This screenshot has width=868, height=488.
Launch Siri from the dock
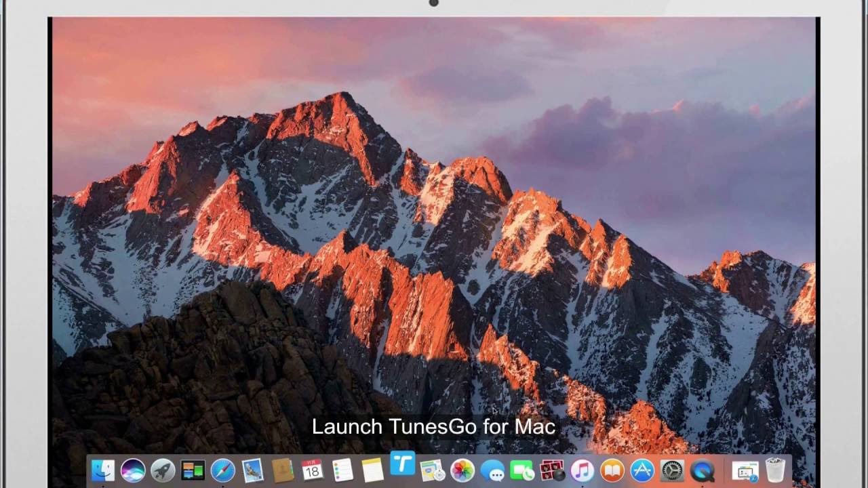[133, 470]
